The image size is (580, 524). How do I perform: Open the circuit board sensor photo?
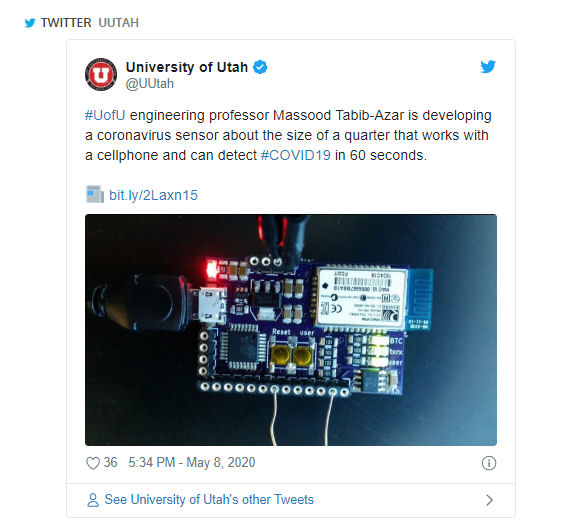(x=291, y=330)
